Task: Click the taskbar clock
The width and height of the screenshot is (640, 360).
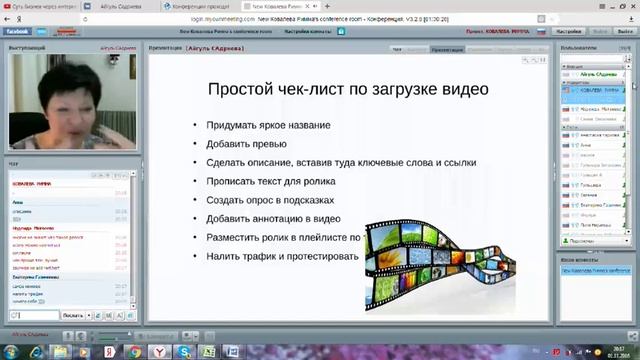Action: point(619,352)
